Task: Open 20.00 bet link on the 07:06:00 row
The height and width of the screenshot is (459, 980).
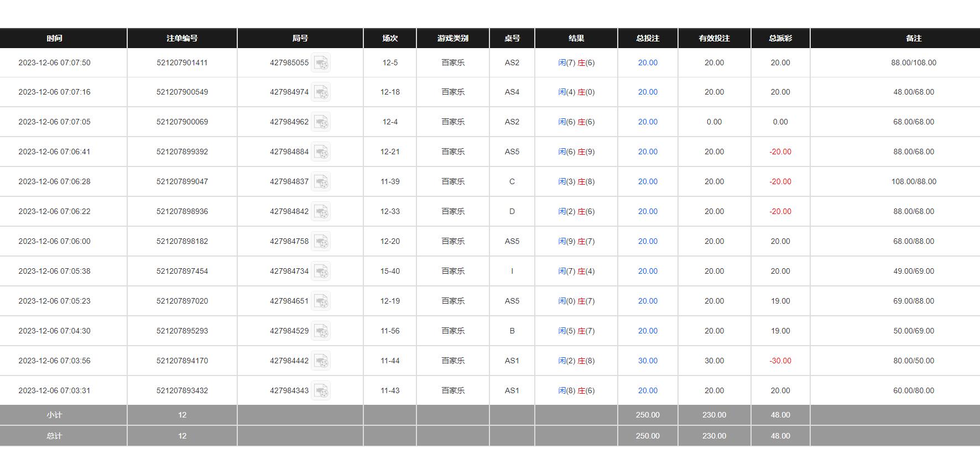Action: pos(648,242)
